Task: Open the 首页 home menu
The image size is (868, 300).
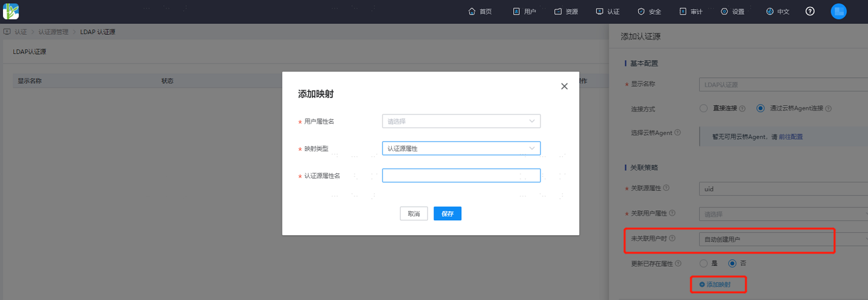Action: (480, 12)
